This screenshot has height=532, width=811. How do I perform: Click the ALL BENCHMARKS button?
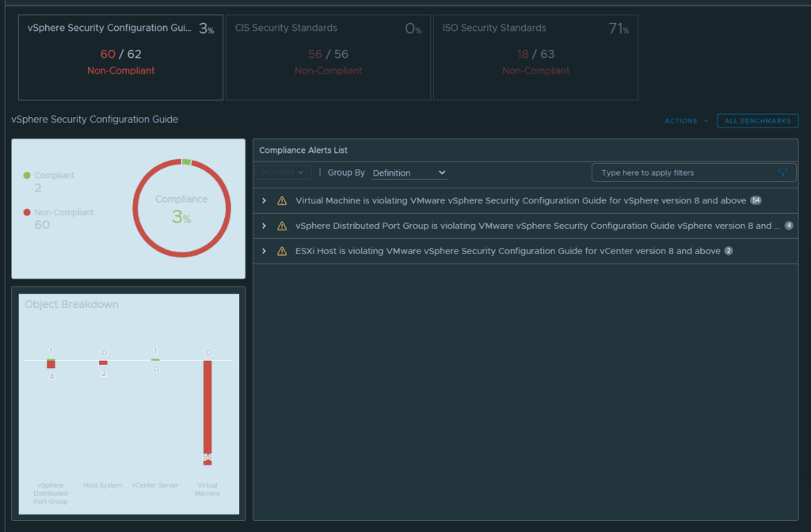pyautogui.click(x=757, y=121)
